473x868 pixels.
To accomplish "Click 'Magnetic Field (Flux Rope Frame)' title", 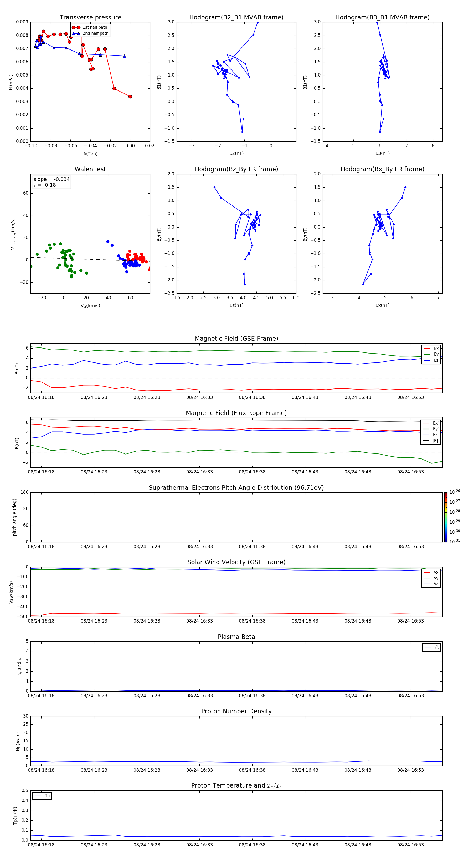I will 236,413.
